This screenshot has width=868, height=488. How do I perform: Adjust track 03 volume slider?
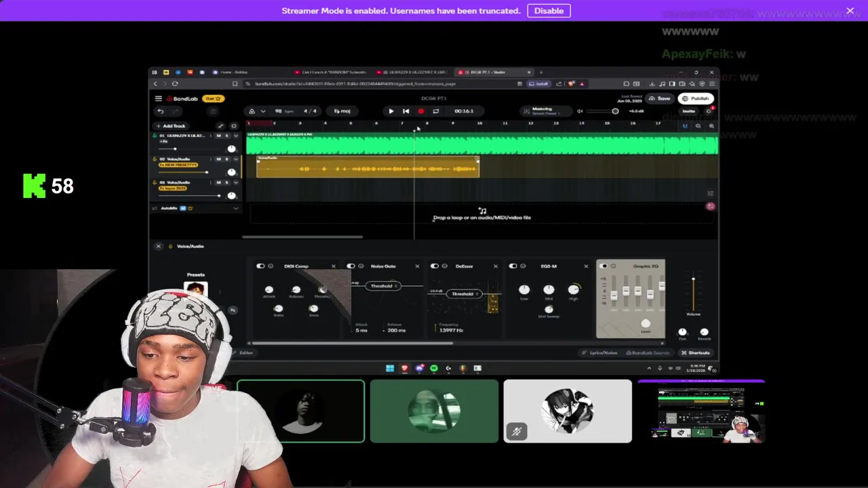(x=189, y=195)
